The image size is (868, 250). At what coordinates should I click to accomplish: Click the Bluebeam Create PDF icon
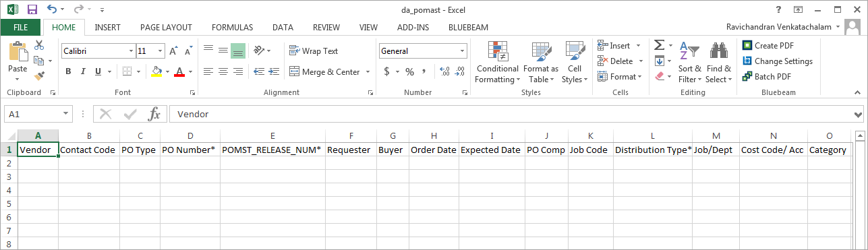coord(747,45)
